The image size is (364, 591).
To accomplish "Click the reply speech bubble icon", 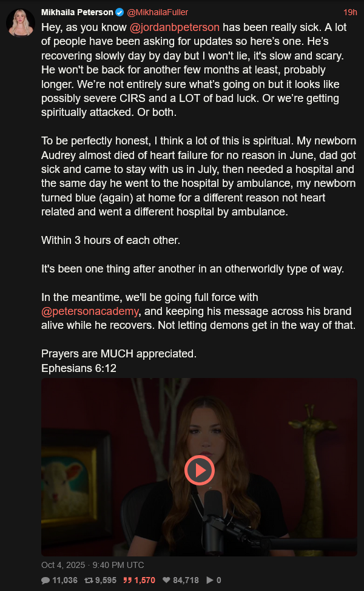I will (x=45, y=581).
